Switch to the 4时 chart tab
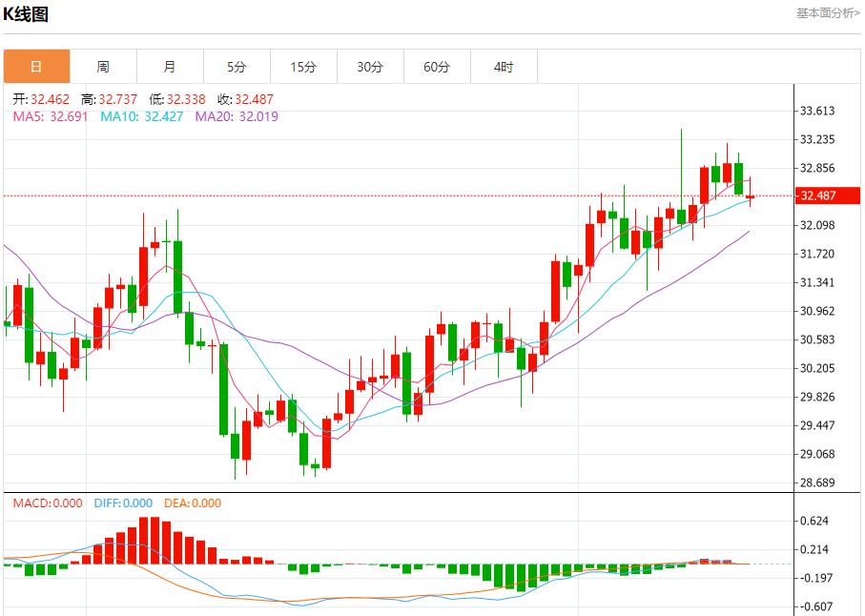The height and width of the screenshot is (616, 865). pos(504,67)
